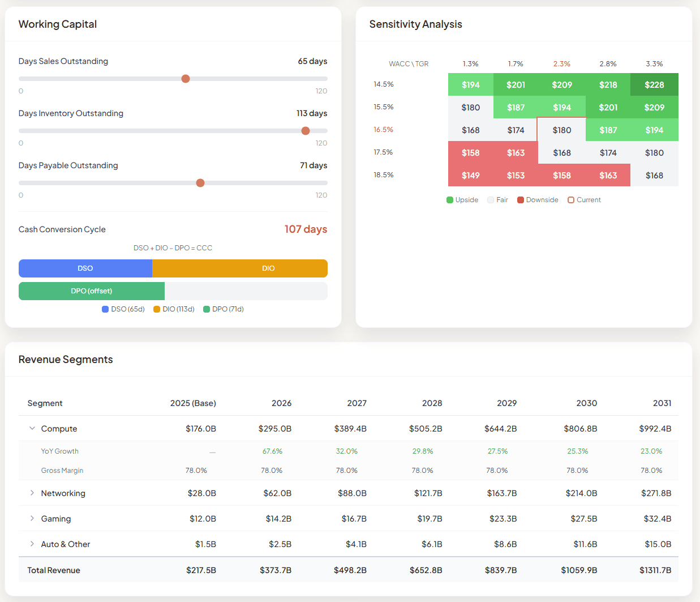Click the Gross Margin row label

(62, 470)
